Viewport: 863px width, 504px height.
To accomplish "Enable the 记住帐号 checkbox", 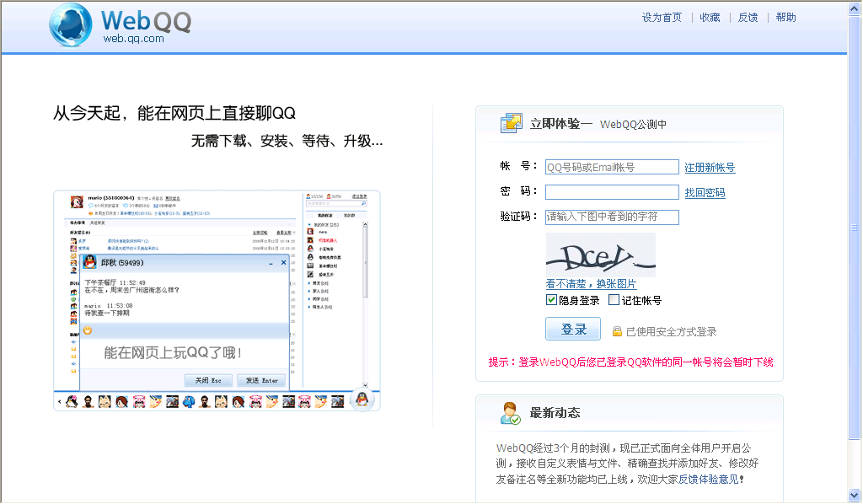I will 614,299.
